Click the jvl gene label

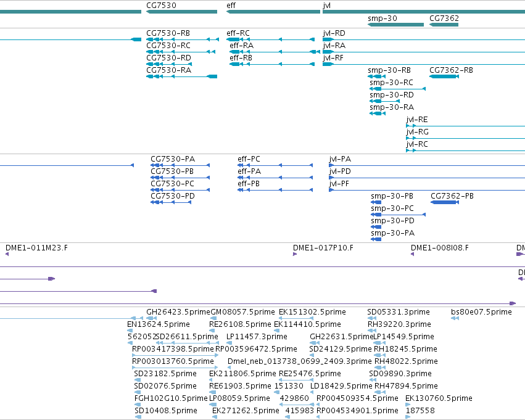pos(326,6)
